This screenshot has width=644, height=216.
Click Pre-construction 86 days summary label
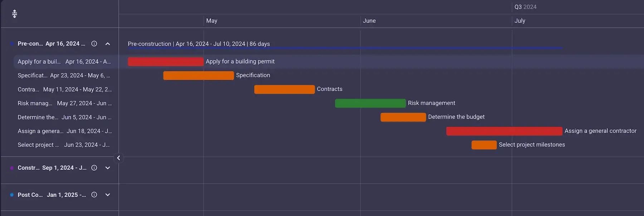[x=199, y=44]
